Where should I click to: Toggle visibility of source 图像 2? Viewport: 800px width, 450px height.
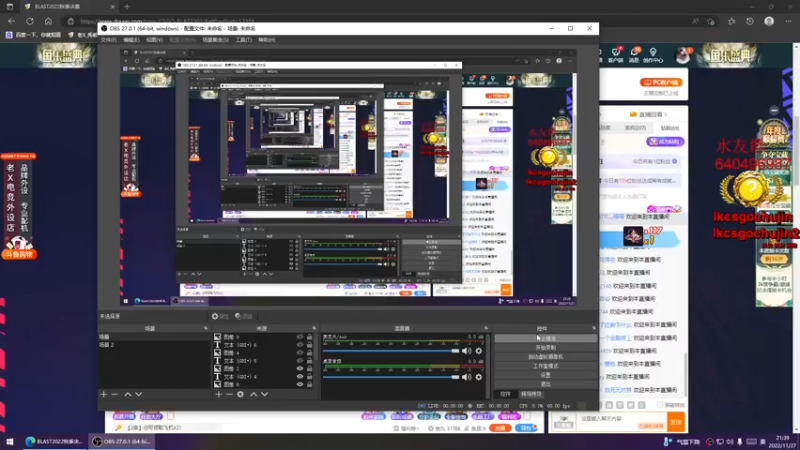coord(299,368)
